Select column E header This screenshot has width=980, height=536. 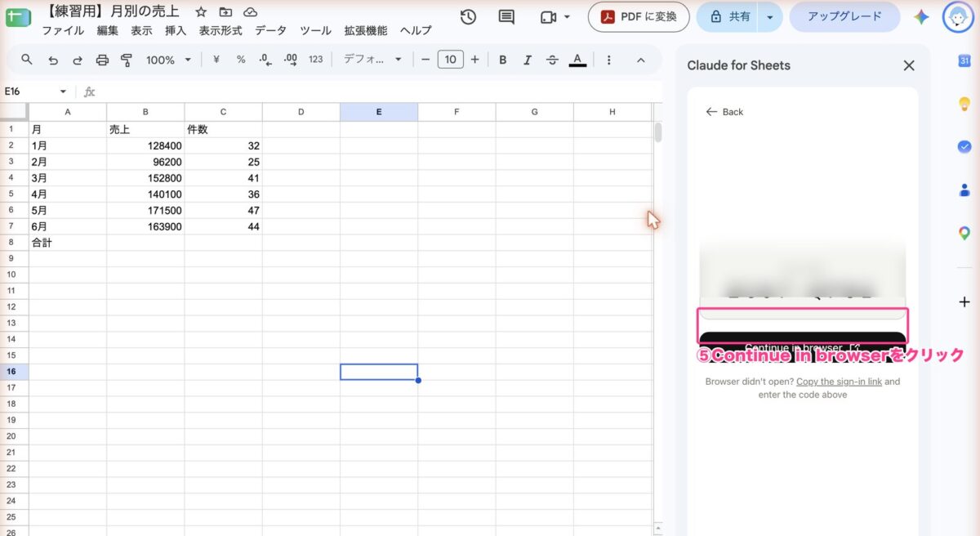coord(379,112)
